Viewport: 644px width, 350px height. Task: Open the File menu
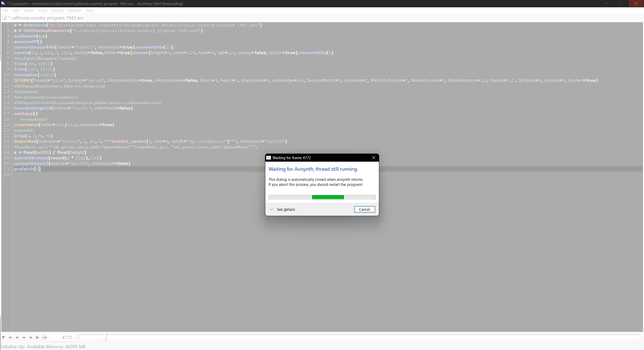tap(5, 11)
